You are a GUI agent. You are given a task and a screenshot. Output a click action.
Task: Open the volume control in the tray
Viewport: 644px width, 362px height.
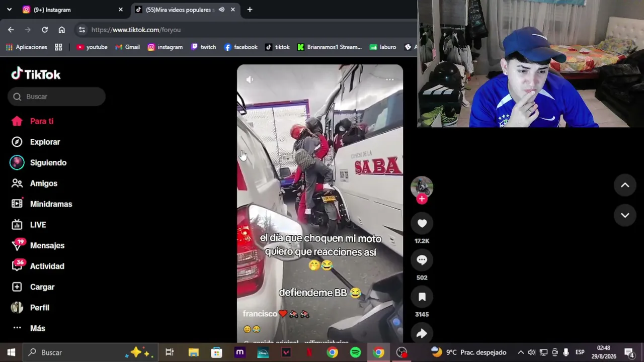[532, 352]
